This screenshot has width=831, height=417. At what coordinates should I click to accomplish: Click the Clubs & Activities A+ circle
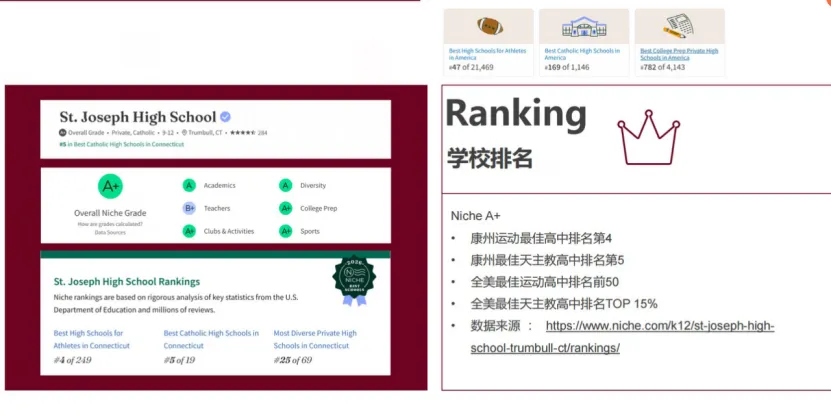pos(189,231)
